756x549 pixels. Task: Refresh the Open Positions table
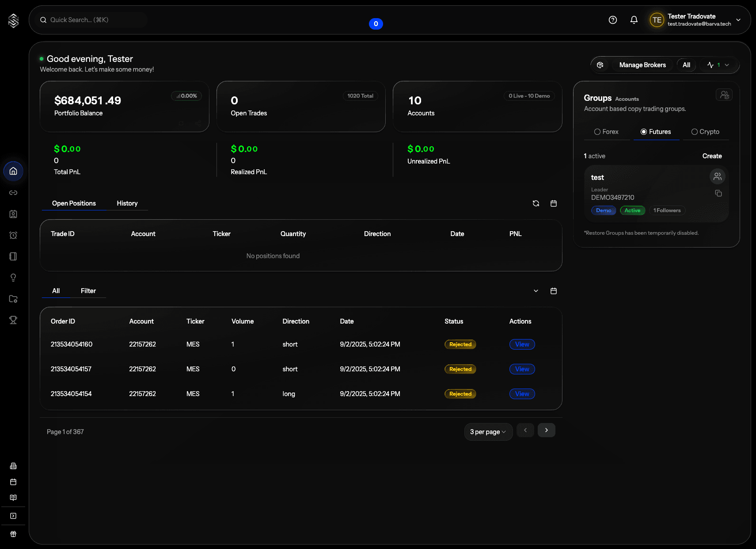(x=536, y=203)
